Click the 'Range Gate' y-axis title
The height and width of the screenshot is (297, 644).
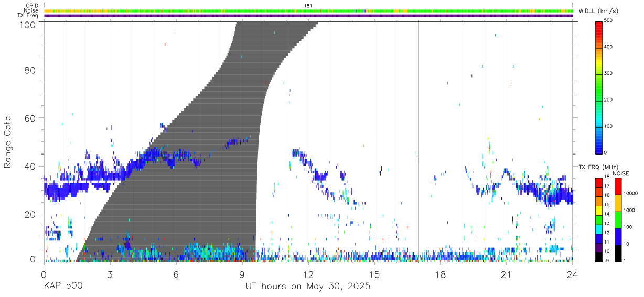(x=8, y=141)
